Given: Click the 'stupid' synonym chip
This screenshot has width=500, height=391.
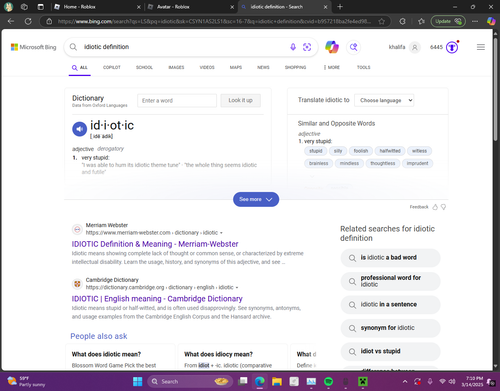Looking at the screenshot, I should [x=316, y=151].
